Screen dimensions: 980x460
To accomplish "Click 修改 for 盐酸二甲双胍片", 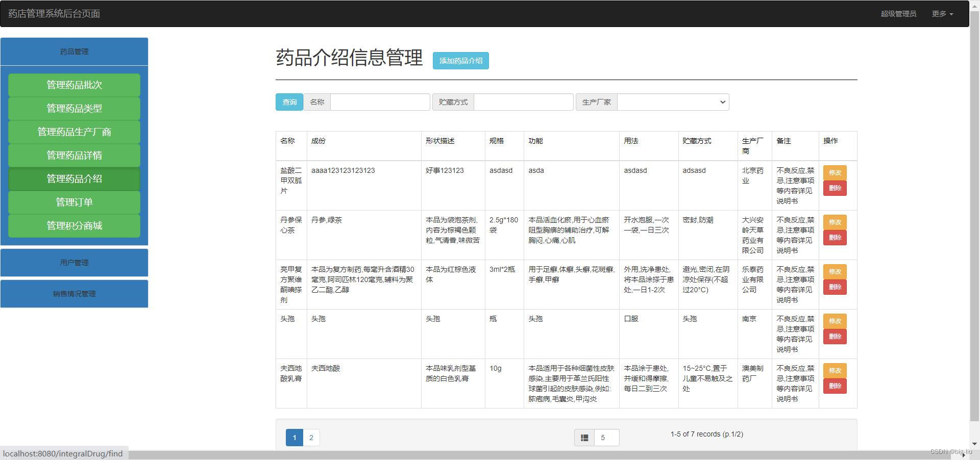I will (834, 172).
